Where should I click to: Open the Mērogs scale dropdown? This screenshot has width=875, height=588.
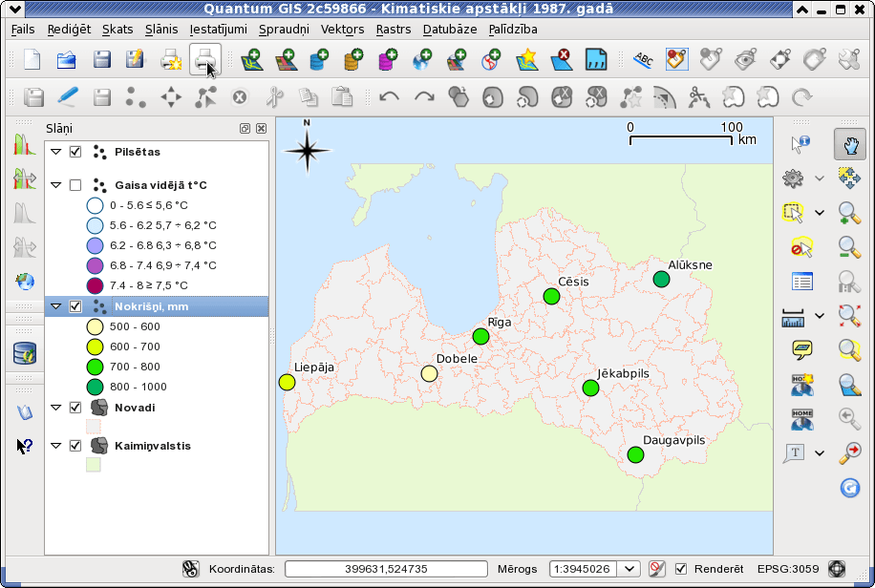(x=629, y=569)
